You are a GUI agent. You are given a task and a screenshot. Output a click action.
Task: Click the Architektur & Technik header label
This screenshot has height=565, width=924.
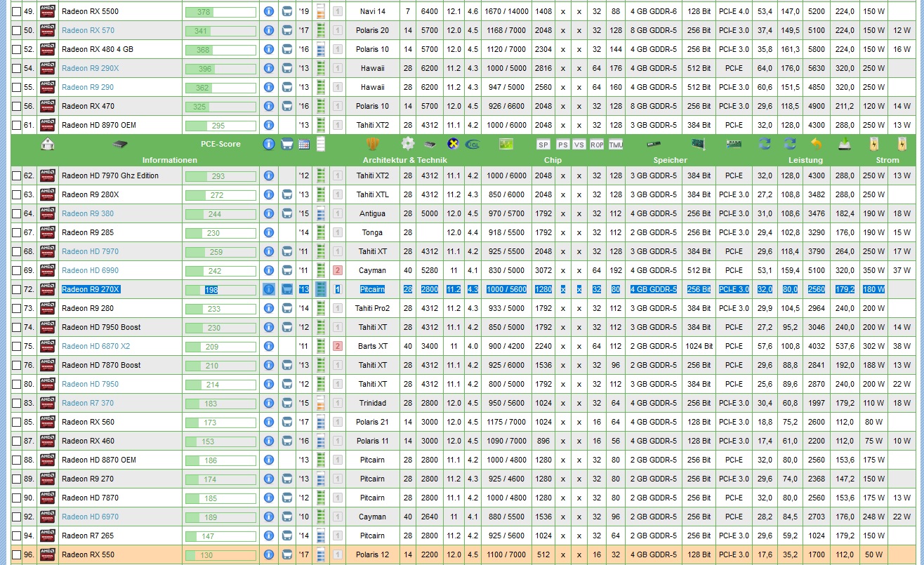[x=404, y=160]
